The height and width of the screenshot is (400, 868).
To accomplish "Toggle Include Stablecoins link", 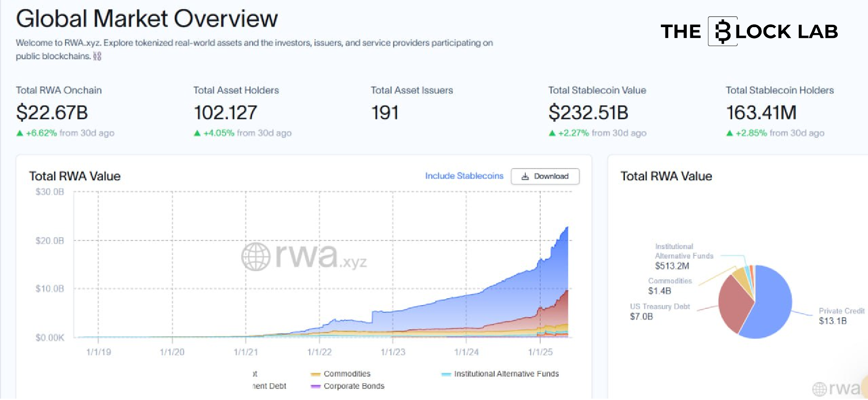I will click(464, 176).
